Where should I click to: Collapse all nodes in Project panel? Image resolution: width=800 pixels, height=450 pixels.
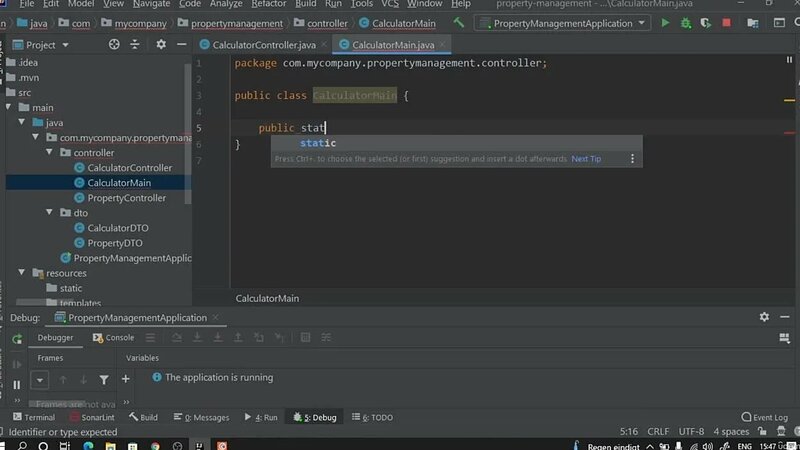tap(135, 45)
